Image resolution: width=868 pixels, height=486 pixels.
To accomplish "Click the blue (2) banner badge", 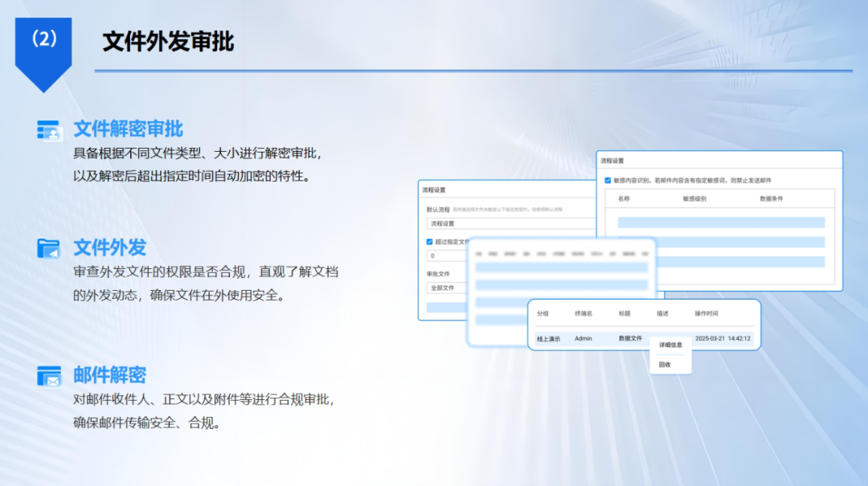I will click(43, 38).
